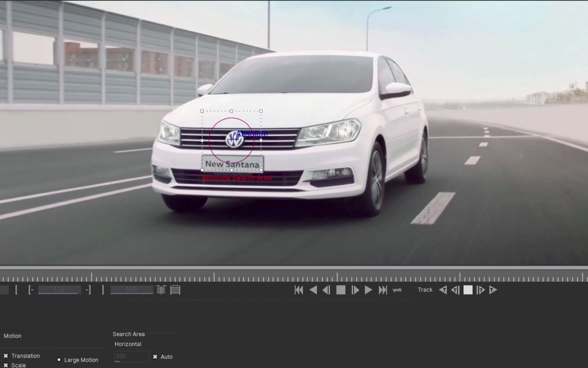Click the top-right handle of tracking box

click(x=261, y=111)
